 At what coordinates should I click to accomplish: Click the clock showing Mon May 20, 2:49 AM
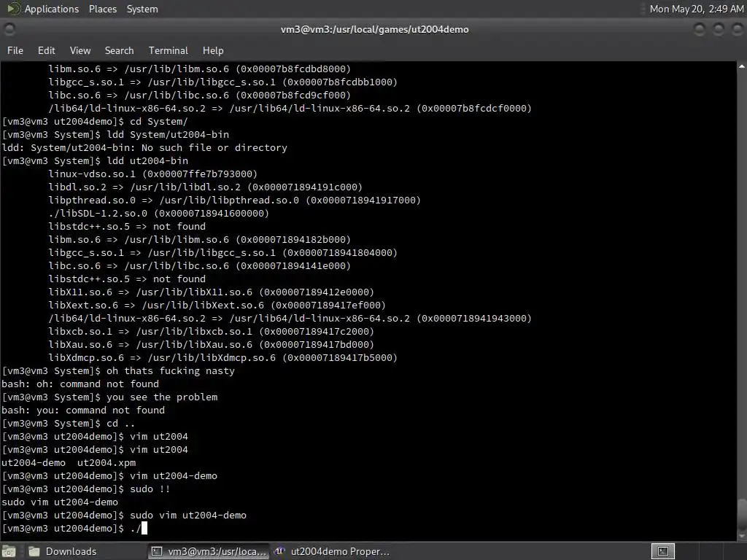pyautogui.click(x=697, y=9)
